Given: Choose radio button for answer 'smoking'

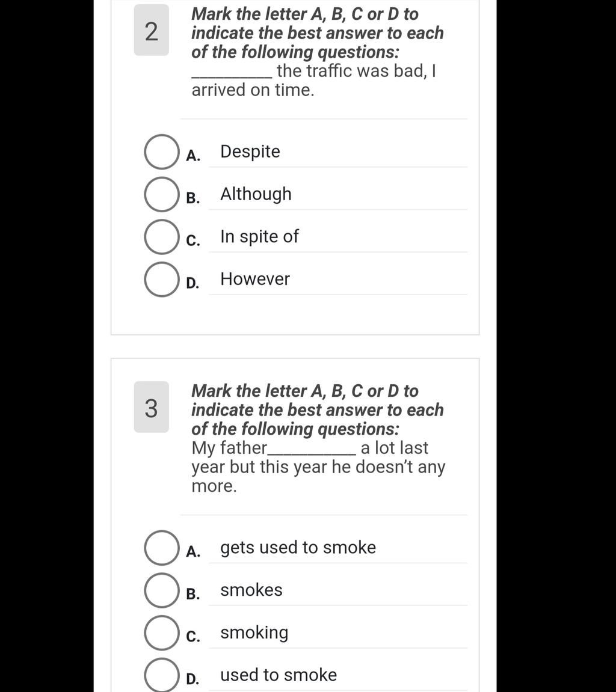Looking at the screenshot, I should tap(162, 633).
